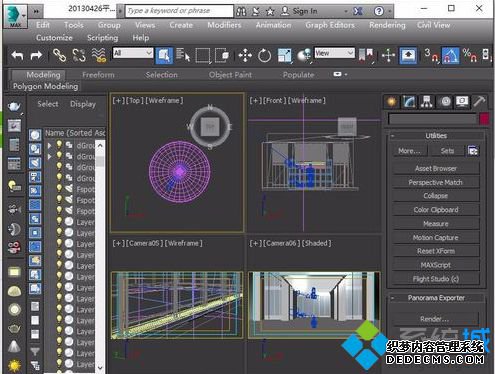The width and height of the screenshot is (495, 374).
Task: Select the Select and Link tool
Action: (59, 55)
